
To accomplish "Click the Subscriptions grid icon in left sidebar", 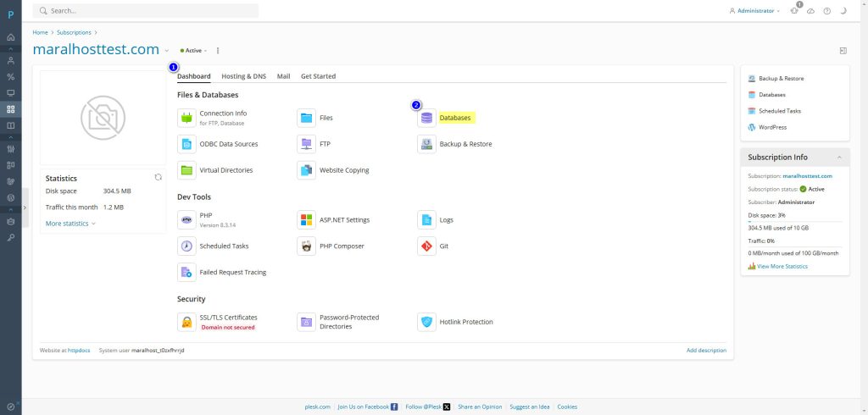I will (10, 109).
